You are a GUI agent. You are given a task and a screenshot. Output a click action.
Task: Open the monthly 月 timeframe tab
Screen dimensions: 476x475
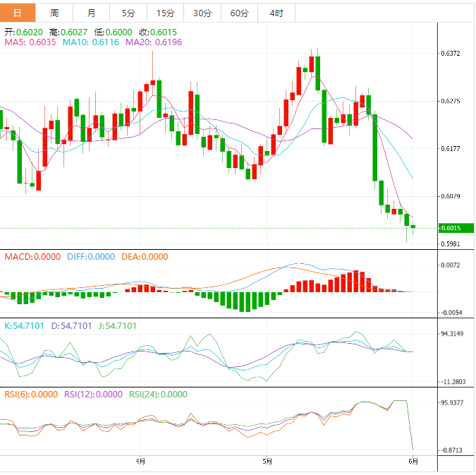pyautogui.click(x=92, y=13)
